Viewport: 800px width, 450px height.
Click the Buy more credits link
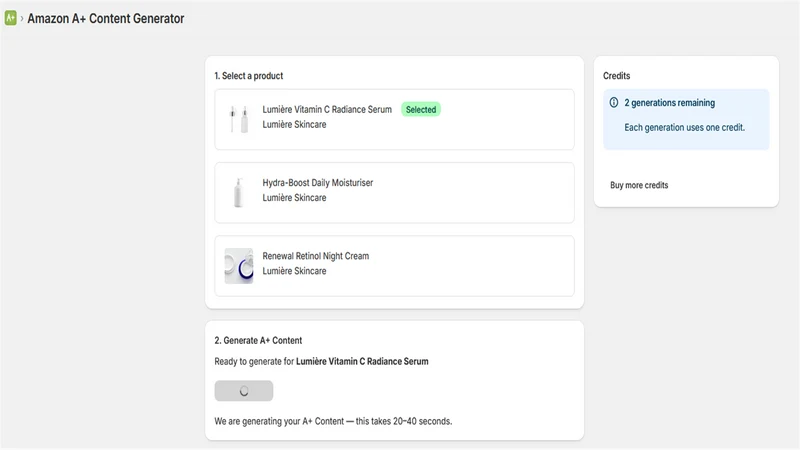click(x=639, y=185)
